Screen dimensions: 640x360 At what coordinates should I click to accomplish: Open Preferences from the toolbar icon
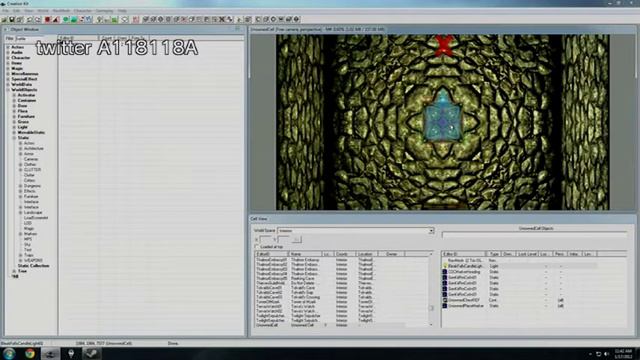pos(20,19)
